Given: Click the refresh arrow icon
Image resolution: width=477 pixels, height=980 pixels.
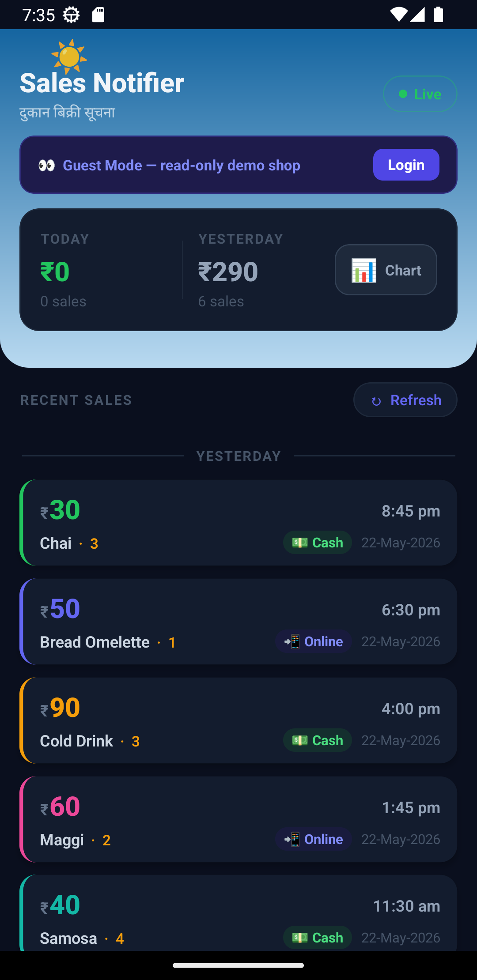Looking at the screenshot, I should pyautogui.click(x=376, y=401).
